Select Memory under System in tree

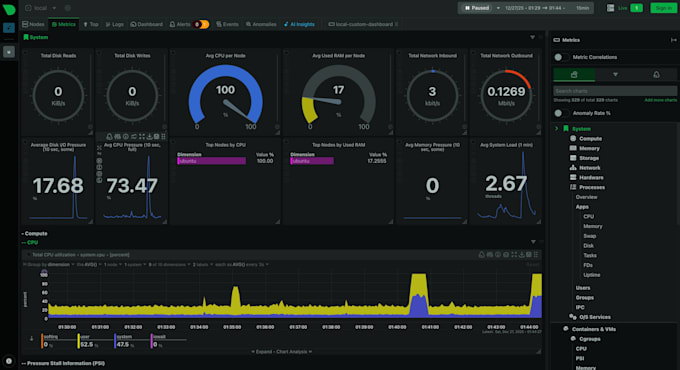coord(589,148)
